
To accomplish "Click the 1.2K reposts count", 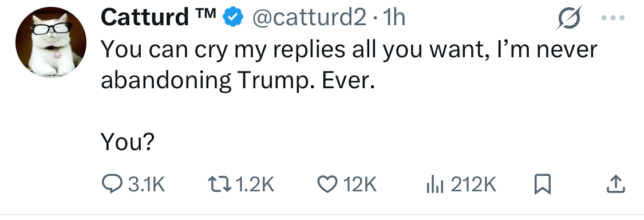I will [x=256, y=184].
